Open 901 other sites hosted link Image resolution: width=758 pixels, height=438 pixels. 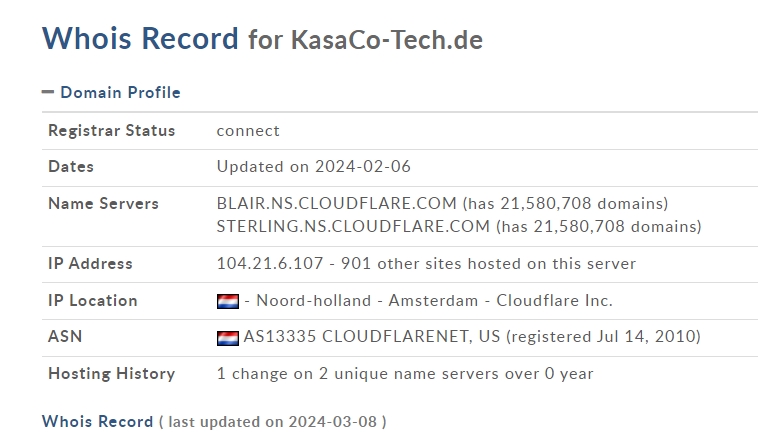click(488, 263)
